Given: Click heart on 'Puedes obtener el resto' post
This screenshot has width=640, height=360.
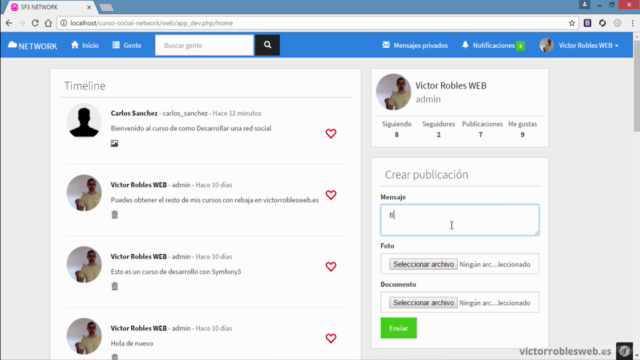Looking at the screenshot, I should tap(331, 195).
